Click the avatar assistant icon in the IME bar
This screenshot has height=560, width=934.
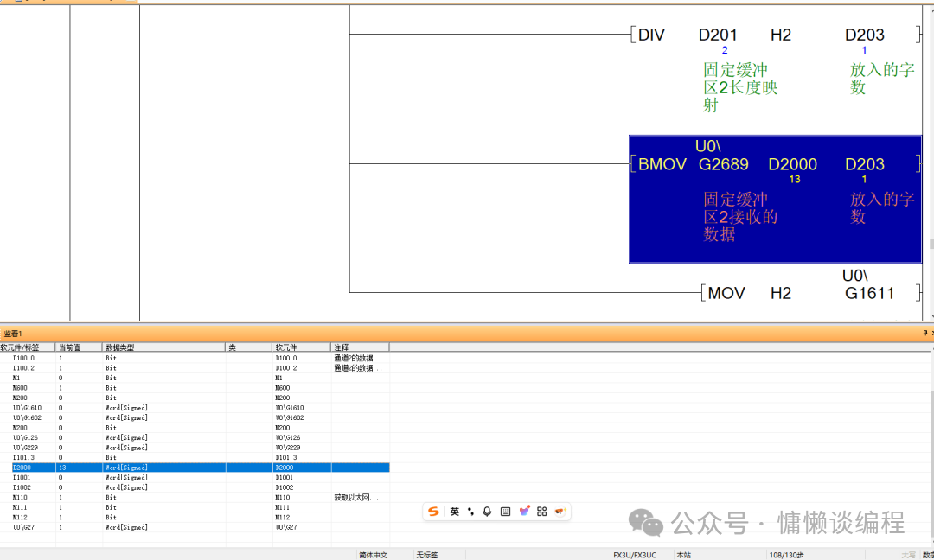click(x=560, y=512)
